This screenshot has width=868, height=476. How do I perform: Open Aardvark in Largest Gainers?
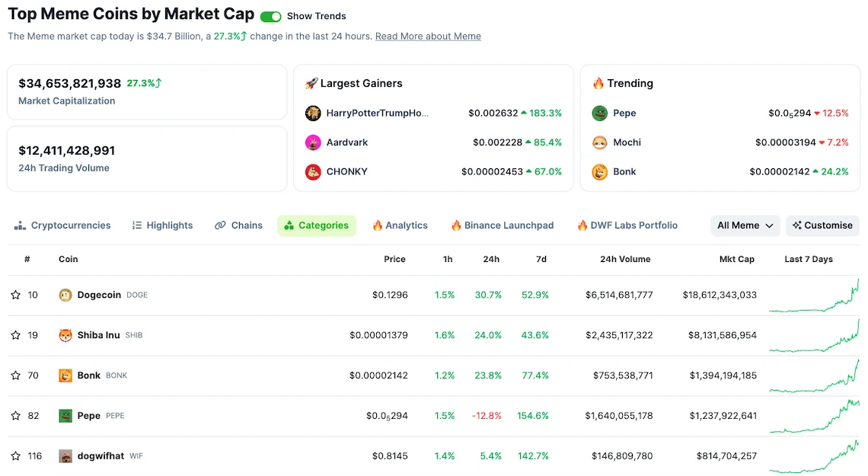[347, 142]
